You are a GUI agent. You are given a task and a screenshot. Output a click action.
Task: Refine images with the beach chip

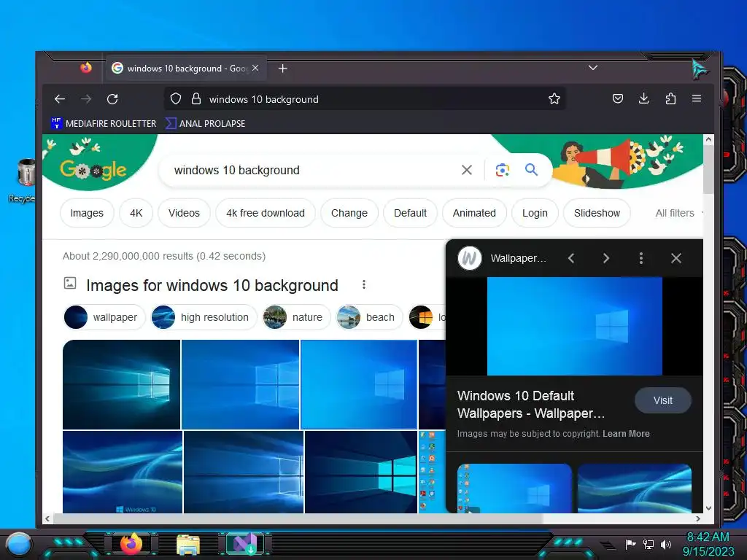point(369,317)
